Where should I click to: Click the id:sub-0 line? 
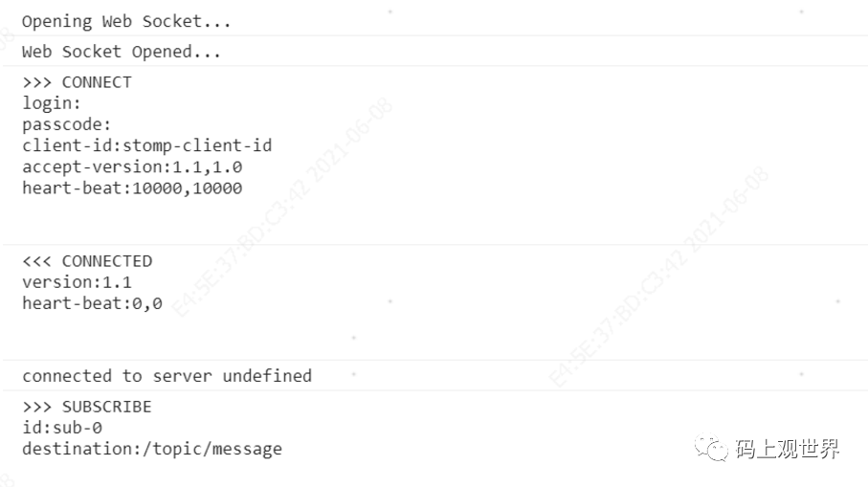(x=62, y=428)
